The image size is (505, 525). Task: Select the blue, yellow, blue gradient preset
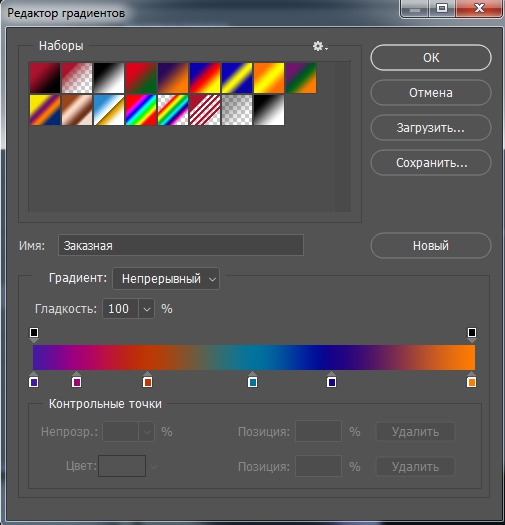237,78
